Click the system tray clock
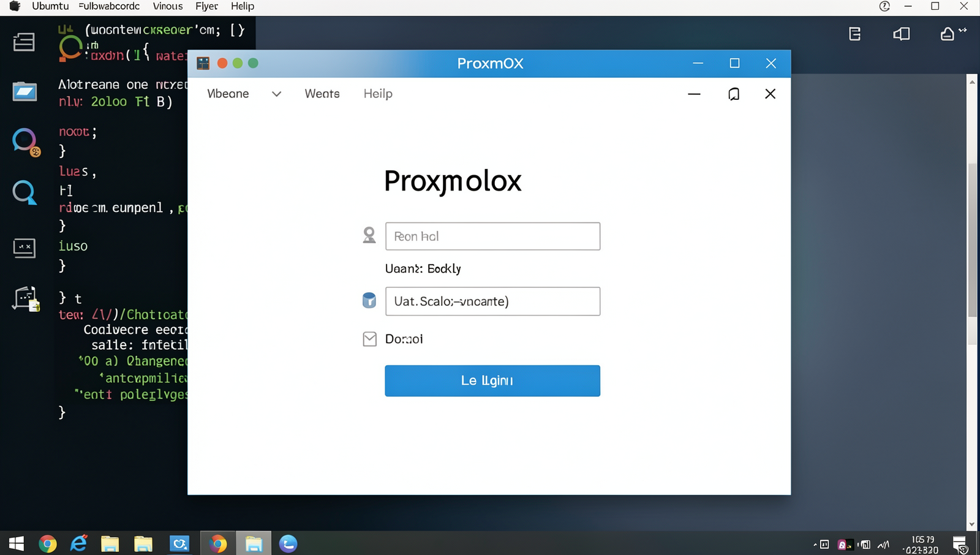 pos(922,545)
